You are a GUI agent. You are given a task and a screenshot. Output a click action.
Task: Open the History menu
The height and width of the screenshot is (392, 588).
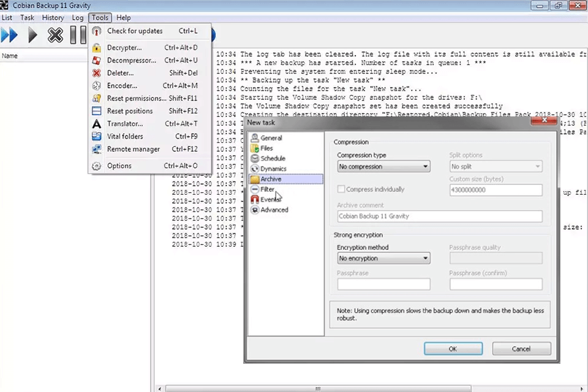pyautogui.click(x=53, y=18)
